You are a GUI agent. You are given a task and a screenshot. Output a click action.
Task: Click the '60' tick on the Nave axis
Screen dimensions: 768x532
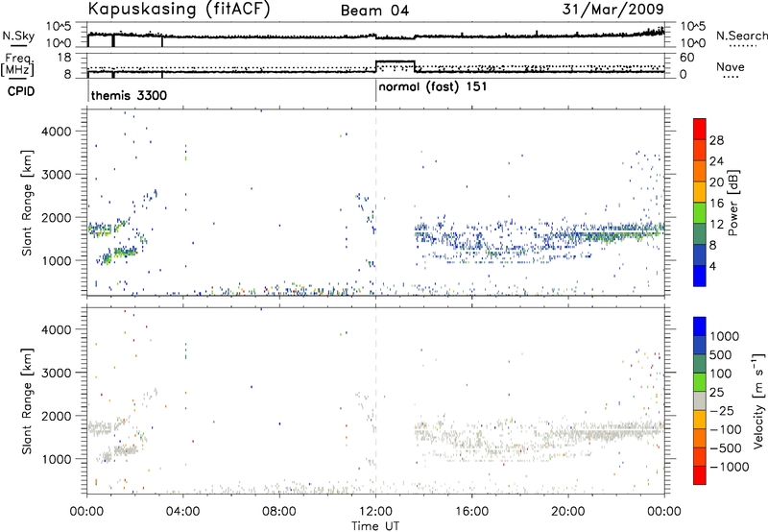point(687,58)
